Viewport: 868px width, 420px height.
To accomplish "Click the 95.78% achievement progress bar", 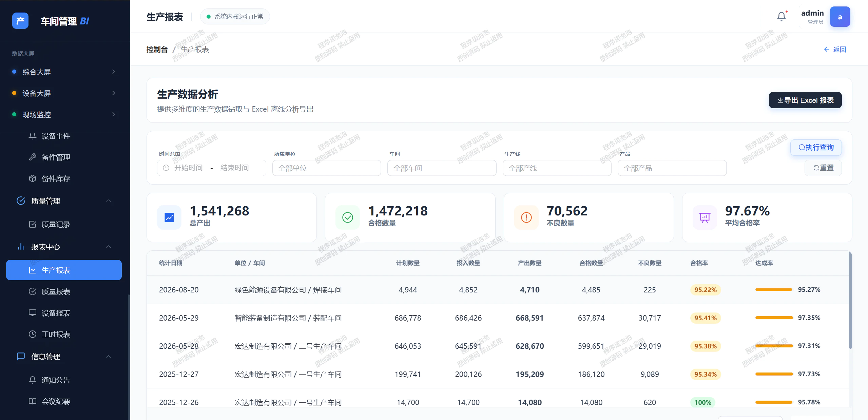I will tap(773, 402).
